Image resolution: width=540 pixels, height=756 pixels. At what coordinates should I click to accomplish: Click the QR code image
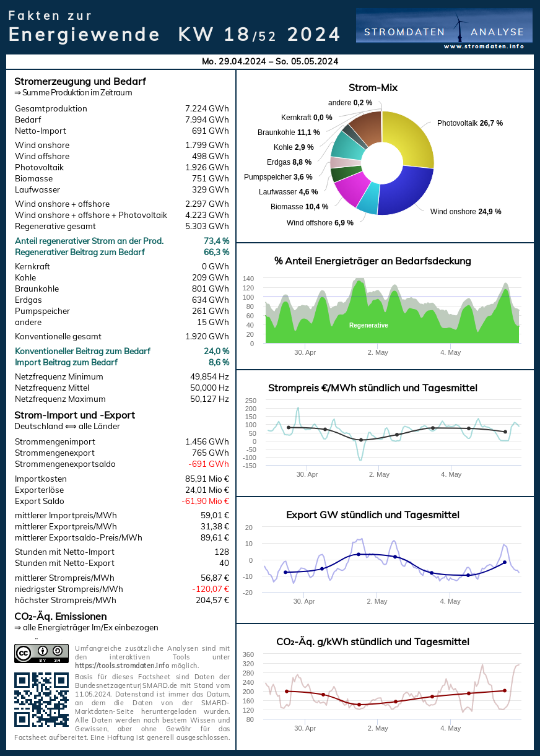(x=41, y=700)
